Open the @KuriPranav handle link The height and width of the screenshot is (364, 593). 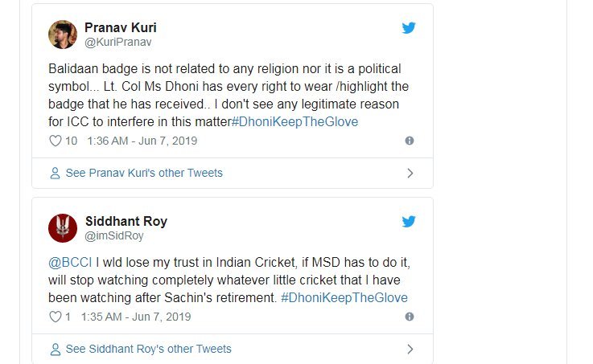[118, 42]
